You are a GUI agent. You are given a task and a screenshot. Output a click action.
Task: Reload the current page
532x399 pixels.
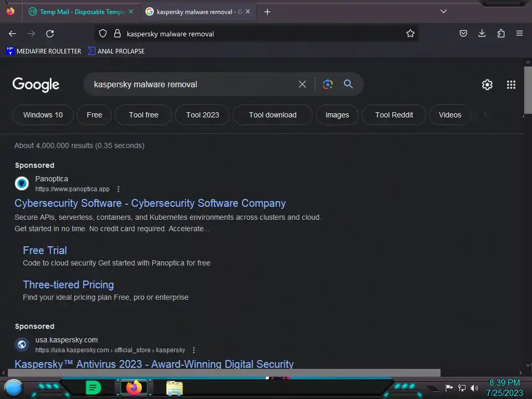50,34
